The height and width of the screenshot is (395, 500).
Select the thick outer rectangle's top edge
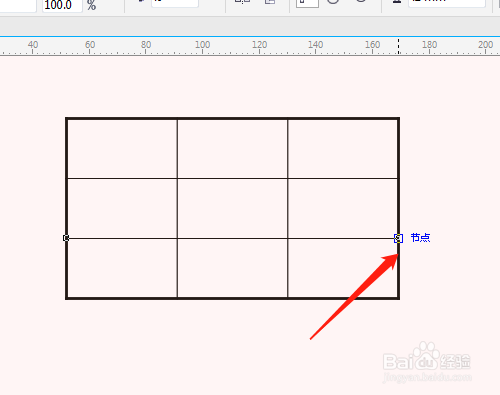232,118
